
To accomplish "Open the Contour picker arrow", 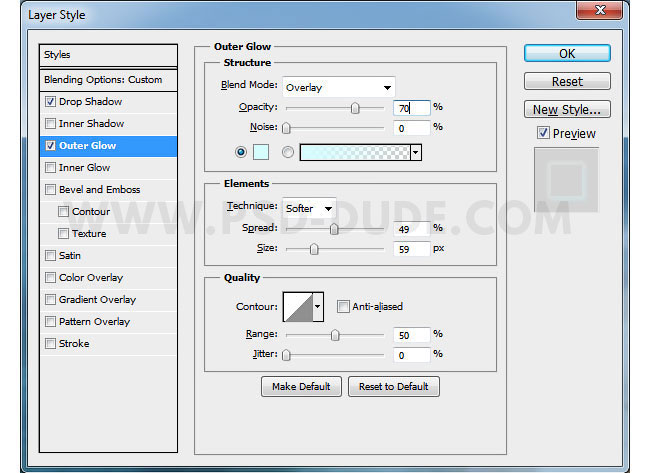I will 319,306.
